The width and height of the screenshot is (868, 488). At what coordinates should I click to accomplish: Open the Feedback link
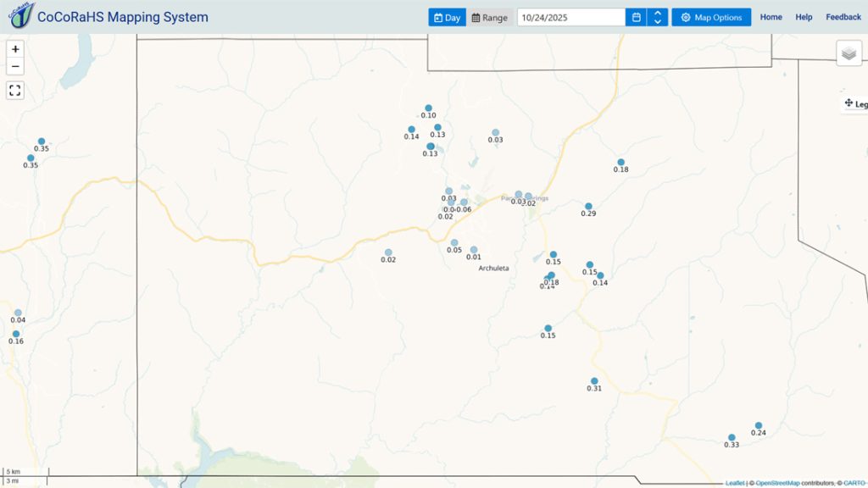[843, 17]
